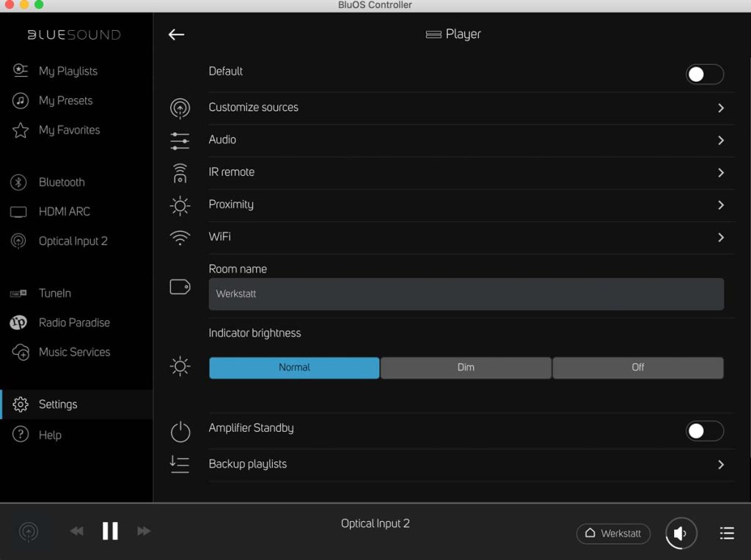
Task: Open Audio settings via its chevron
Action: point(721,140)
